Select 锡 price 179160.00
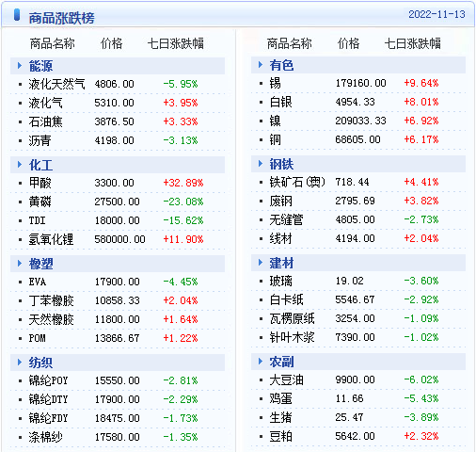476x452 pixels. point(360,83)
